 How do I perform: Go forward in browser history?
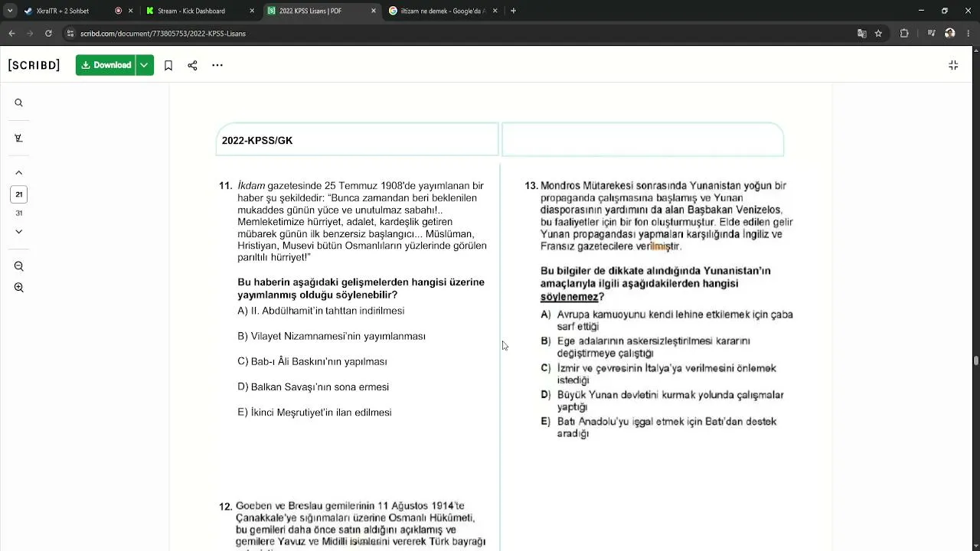click(30, 34)
